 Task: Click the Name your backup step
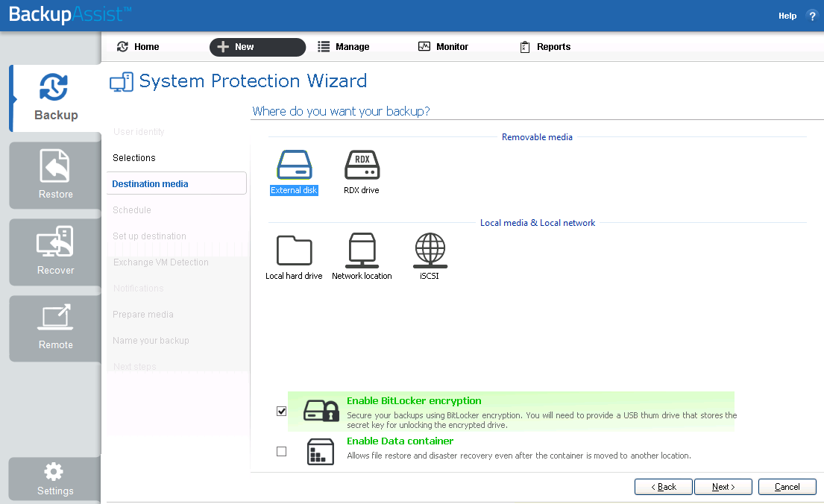pyautogui.click(x=151, y=341)
